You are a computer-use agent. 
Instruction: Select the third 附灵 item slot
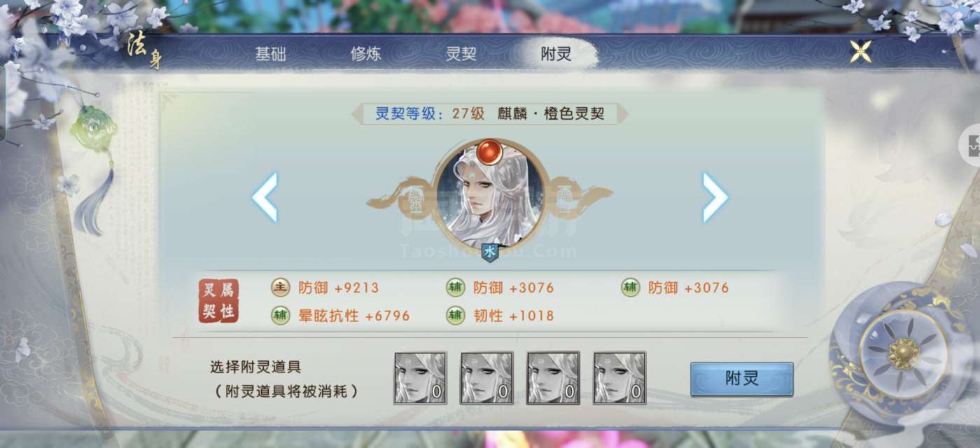[x=553, y=378]
